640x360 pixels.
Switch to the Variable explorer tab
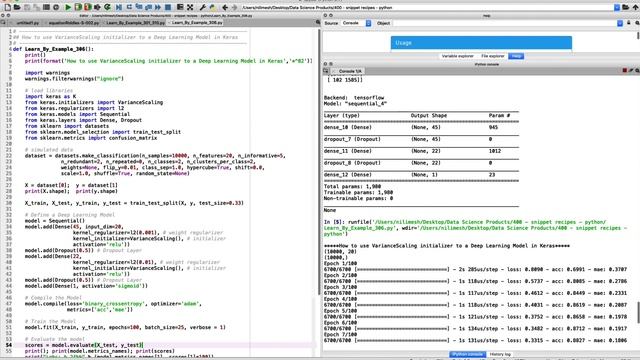tap(458, 56)
